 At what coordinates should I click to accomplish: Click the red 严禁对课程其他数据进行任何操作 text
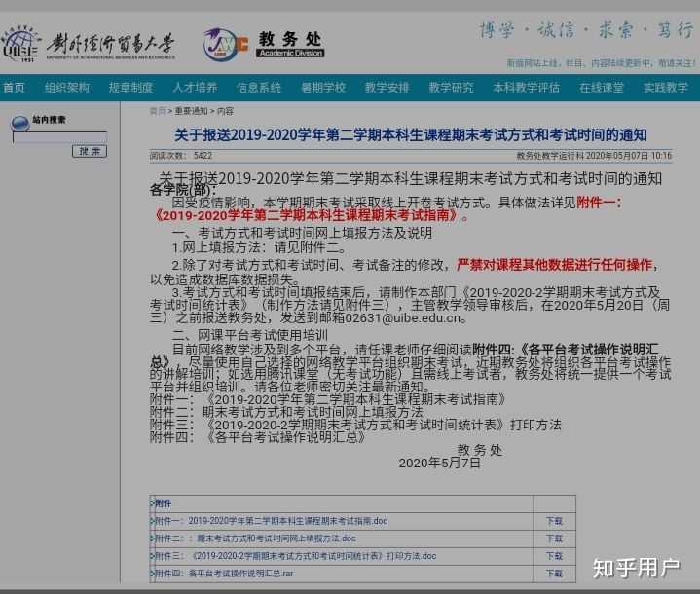point(554,265)
